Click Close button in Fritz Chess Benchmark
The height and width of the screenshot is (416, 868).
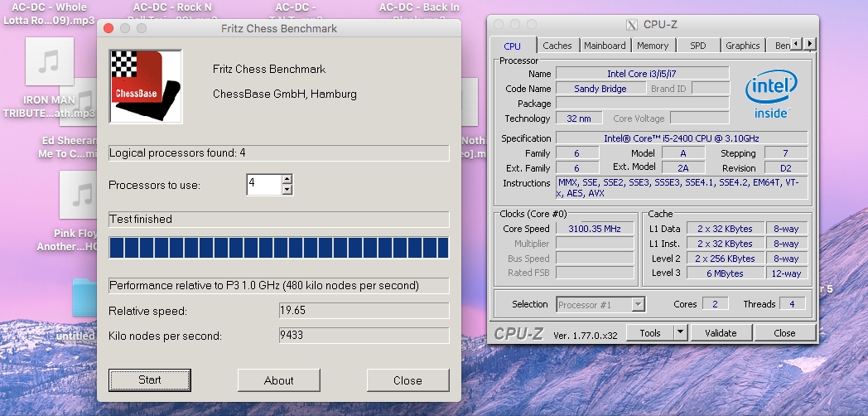point(408,380)
